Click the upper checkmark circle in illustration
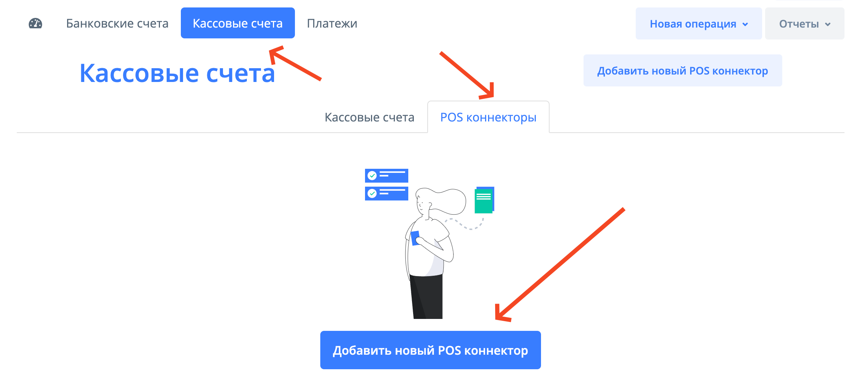 tap(372, 175)
